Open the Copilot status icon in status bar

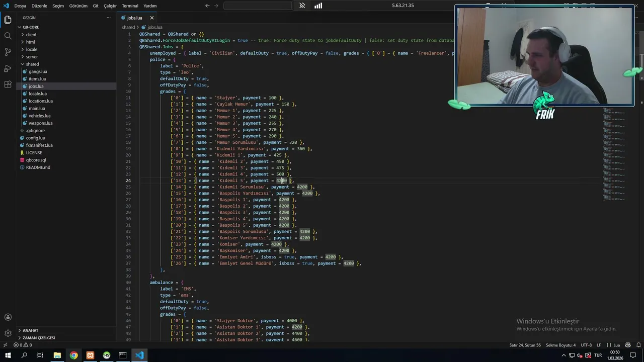(x=628, y=345)
